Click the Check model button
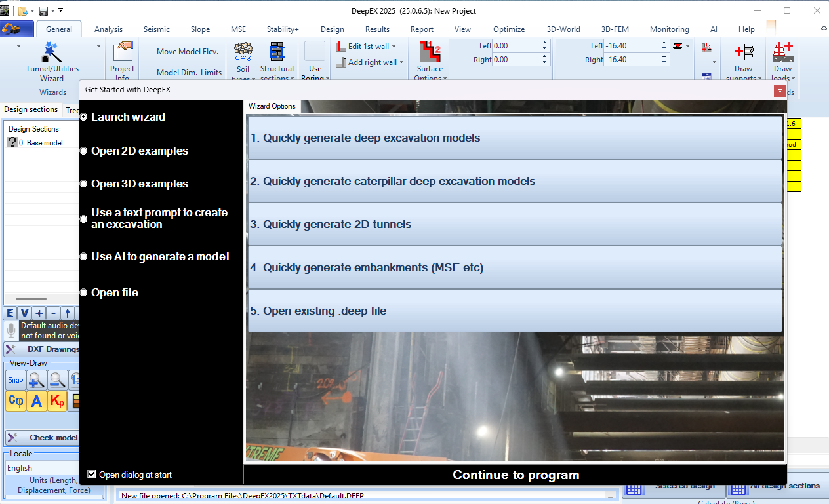 click(42, 438)
